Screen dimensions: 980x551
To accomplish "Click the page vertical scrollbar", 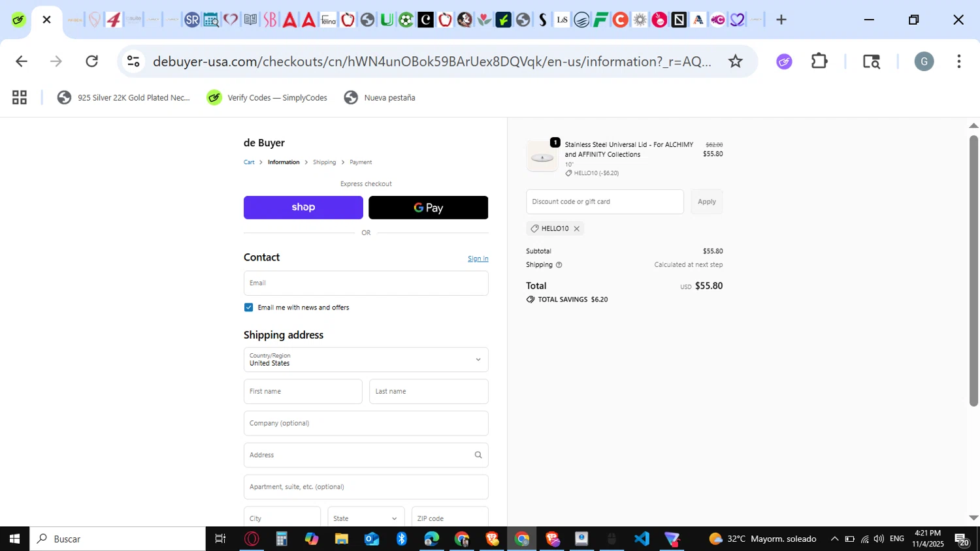I will [973, 270].
